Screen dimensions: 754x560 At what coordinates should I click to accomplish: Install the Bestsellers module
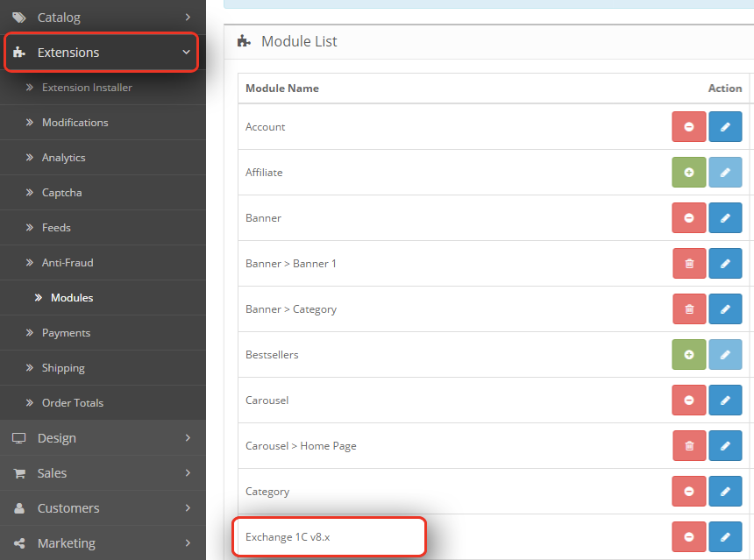pyautogui.click(x=688, y=354)
